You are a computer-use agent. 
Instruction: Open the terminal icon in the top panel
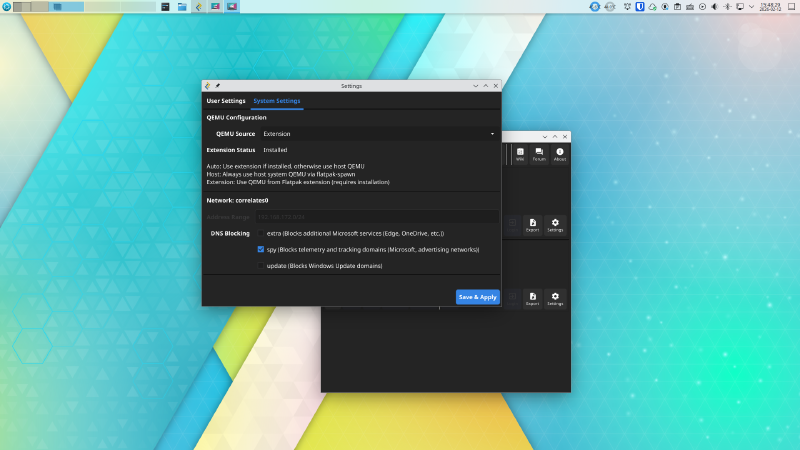pyautogui.click(x=165, y=7)
